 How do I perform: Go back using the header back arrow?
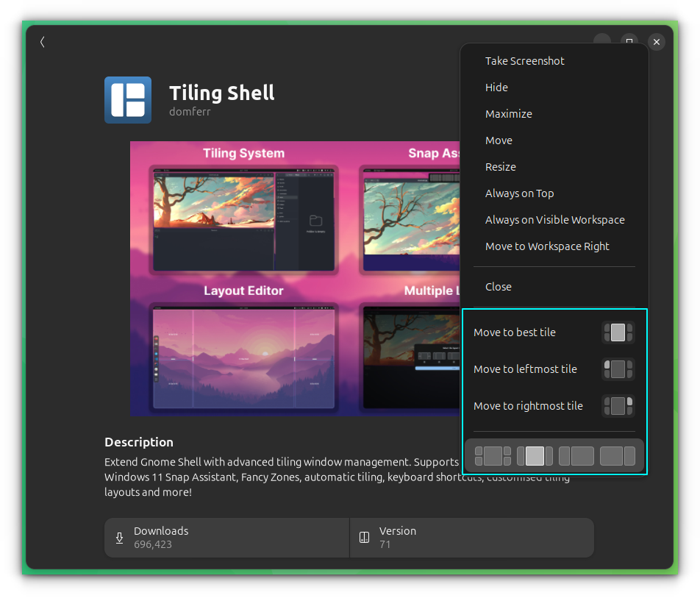(43, 42)
